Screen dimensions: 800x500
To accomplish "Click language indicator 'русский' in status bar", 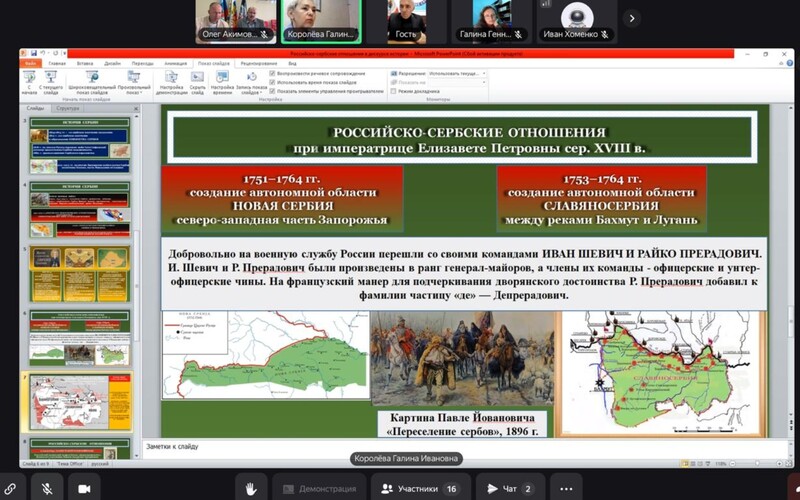I will [x=101, y=464].
